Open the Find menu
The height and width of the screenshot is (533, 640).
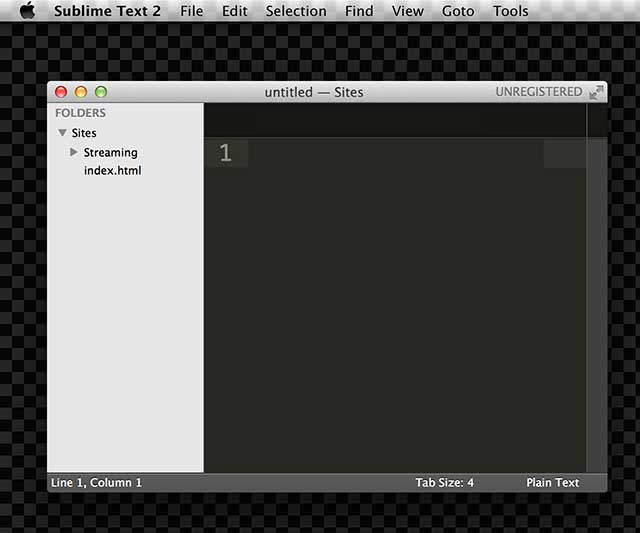click(x=359, y=11)
